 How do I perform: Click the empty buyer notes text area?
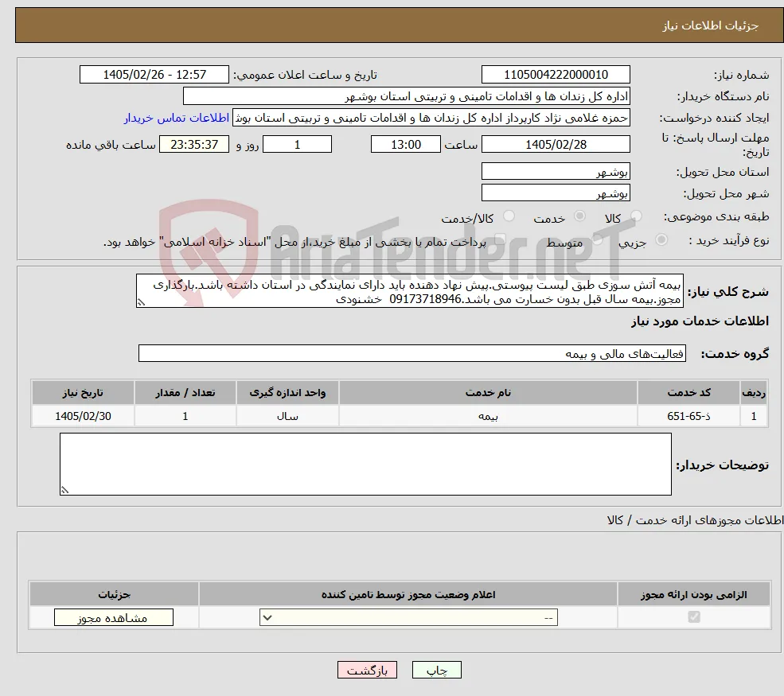tap(365, 465)
